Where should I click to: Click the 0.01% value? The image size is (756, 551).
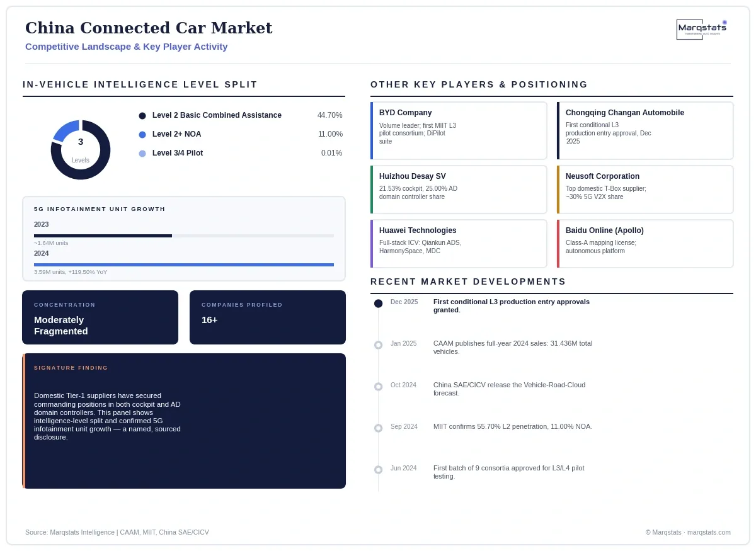click(x=331, y=153)
